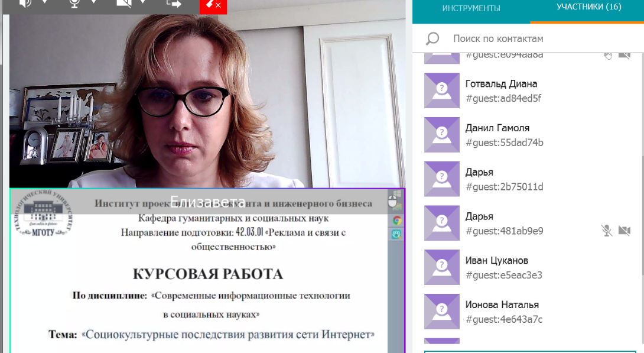
Task: Click the guest ID #guest:ad84ed5f
Action: 503,99
